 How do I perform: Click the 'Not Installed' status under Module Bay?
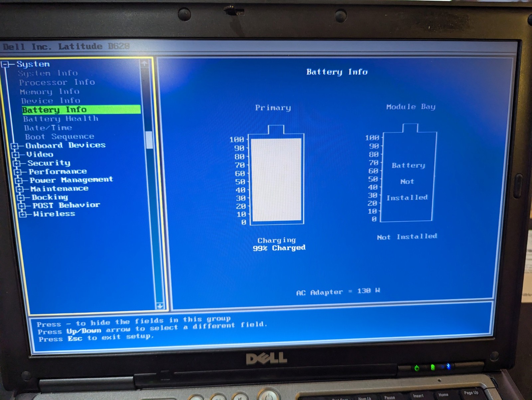pyautogui.click(x=407, y=237)
